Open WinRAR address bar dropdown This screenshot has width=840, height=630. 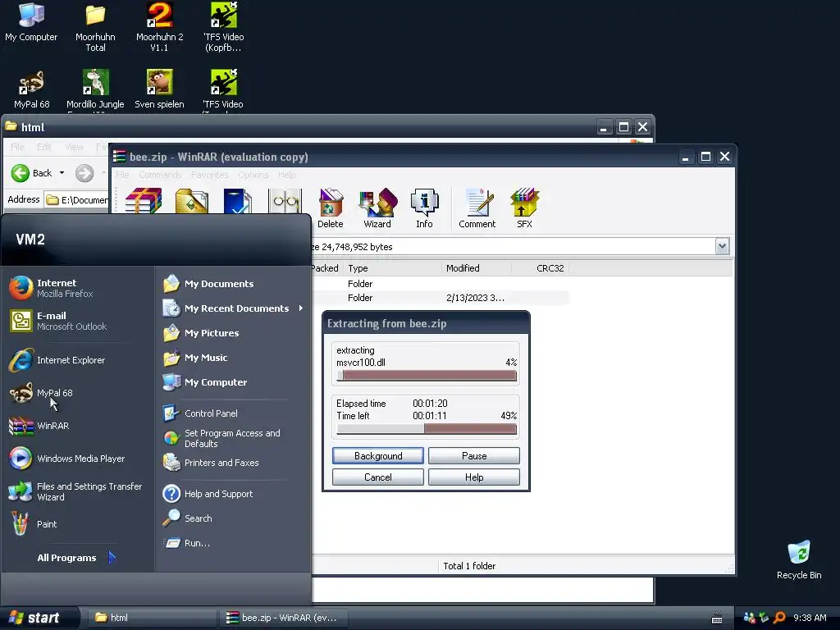coord(722,246)
